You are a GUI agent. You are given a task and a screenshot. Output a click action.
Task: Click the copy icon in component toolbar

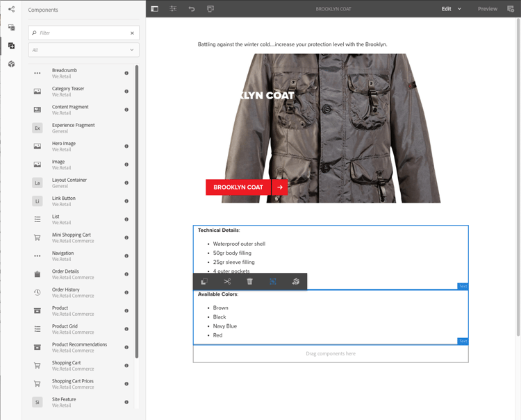pyautogui.click(x=204, y=282)
